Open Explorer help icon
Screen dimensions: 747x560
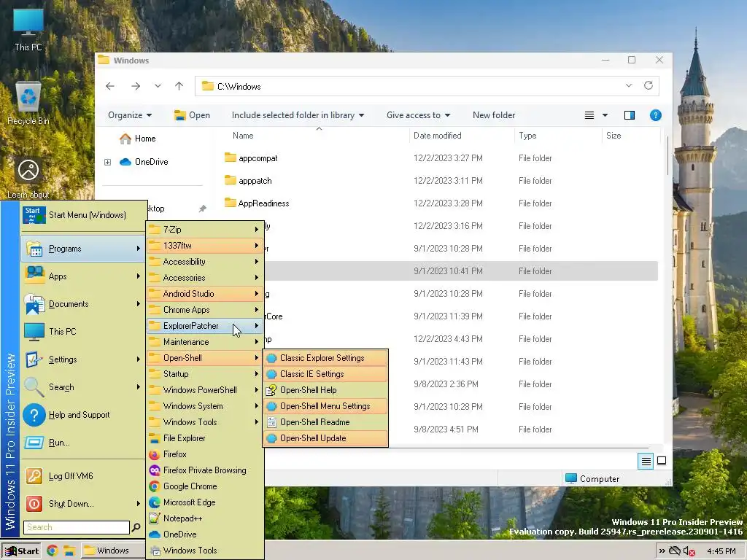pos(656,115)
